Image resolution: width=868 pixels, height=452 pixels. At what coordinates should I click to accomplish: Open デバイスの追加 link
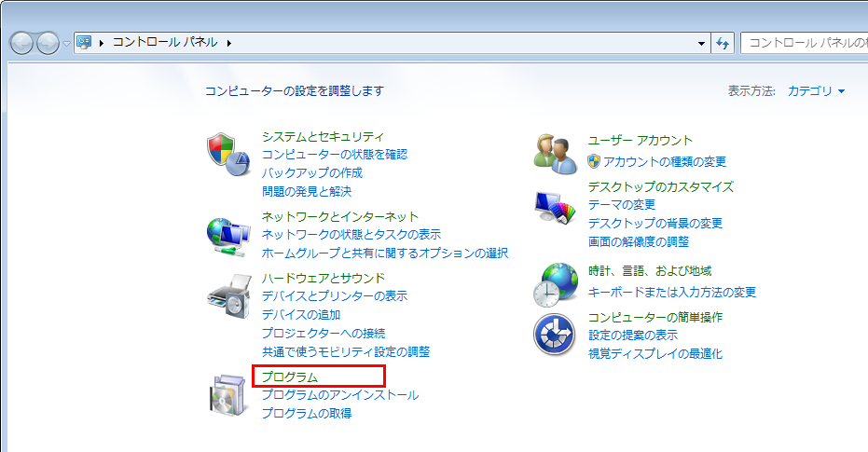click(x=301, y=314)
